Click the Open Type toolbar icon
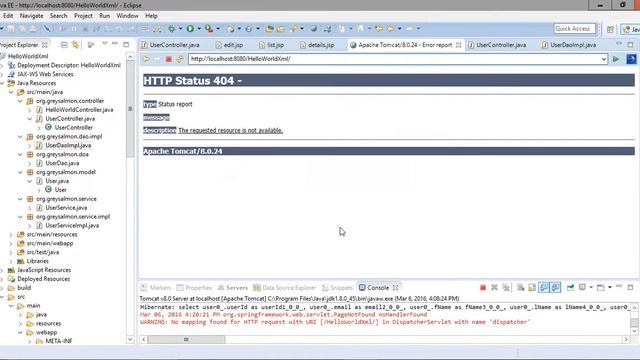 [x=269, y=29]
